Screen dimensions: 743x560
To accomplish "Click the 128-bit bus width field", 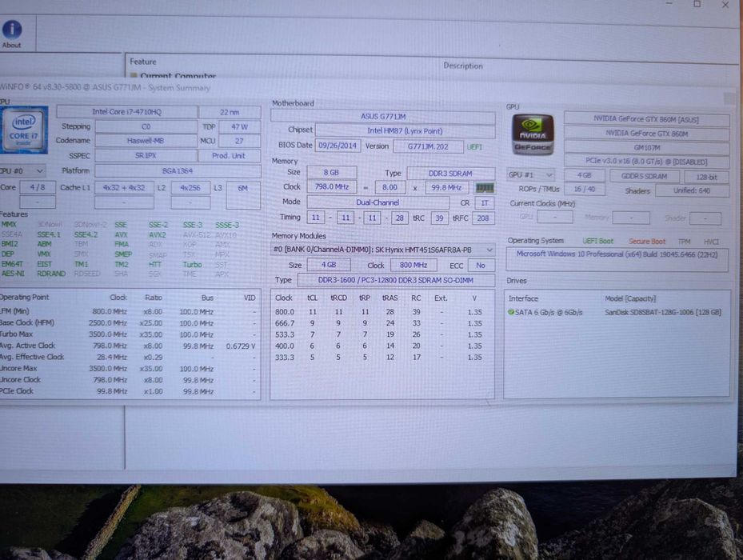I will [x=706, y=177].
